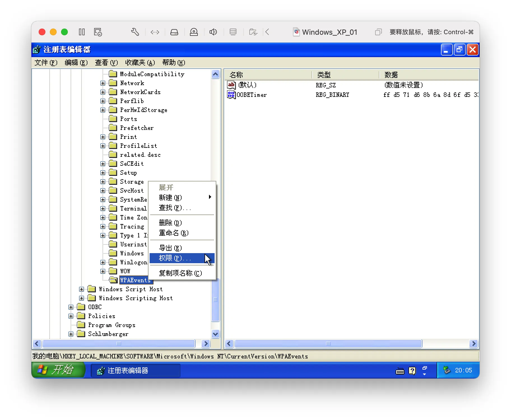The image size is (511, 420).
Task: Click the sound speaker icon
Action: pos(213,32)
